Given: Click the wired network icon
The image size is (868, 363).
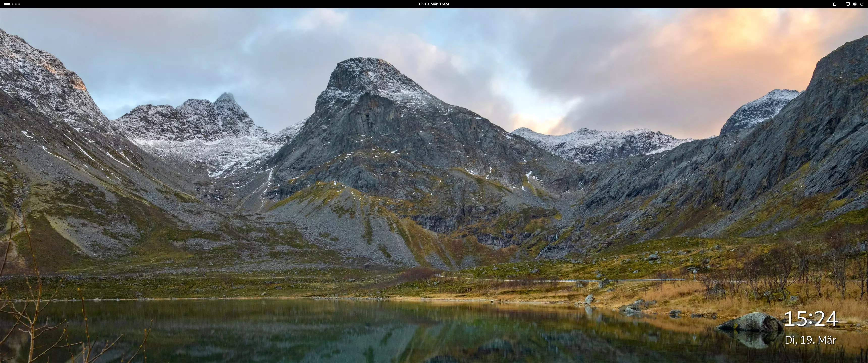Looking at the screenshot, I should pos(848,4).
